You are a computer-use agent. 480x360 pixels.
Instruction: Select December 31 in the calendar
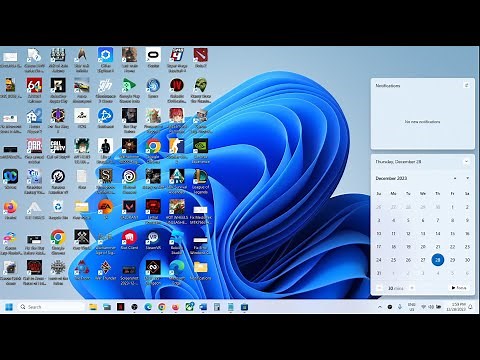(x=379, y=273)
